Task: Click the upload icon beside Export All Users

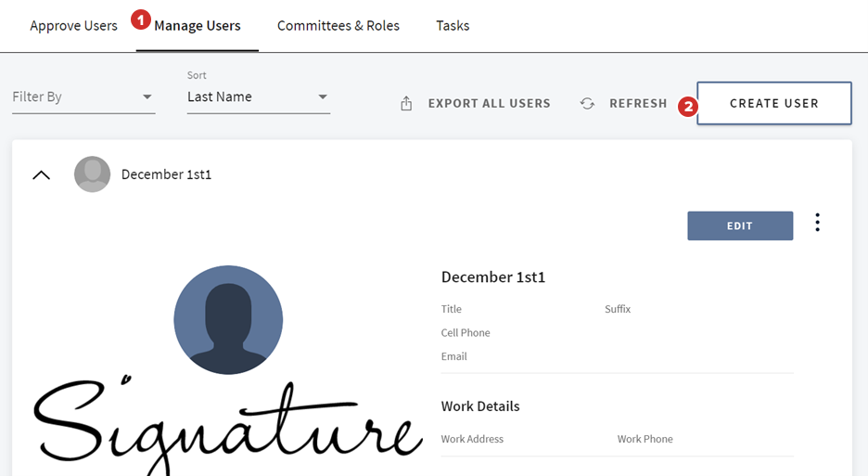Action: click(x=406, y=104)
